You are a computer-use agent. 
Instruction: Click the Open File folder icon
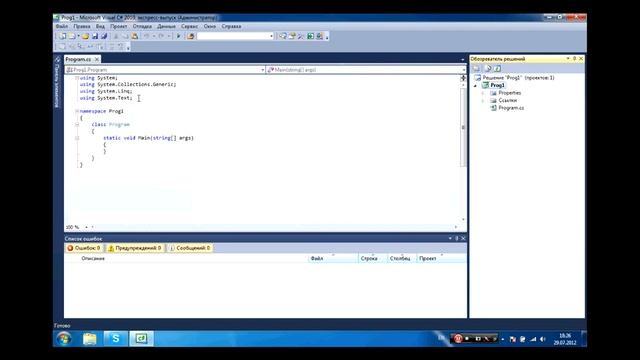[85, 36]
